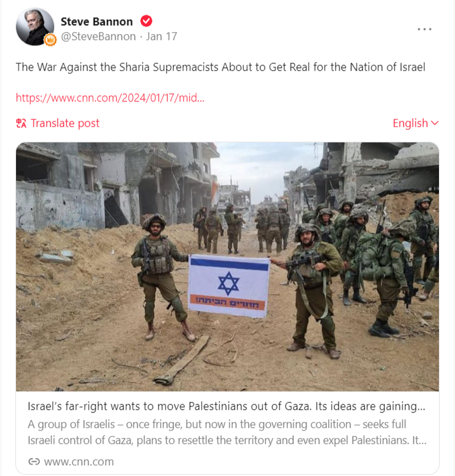Click the link chain icon near www.cnn.com
This screenshot has width=455, height=476.
[33, 461]
